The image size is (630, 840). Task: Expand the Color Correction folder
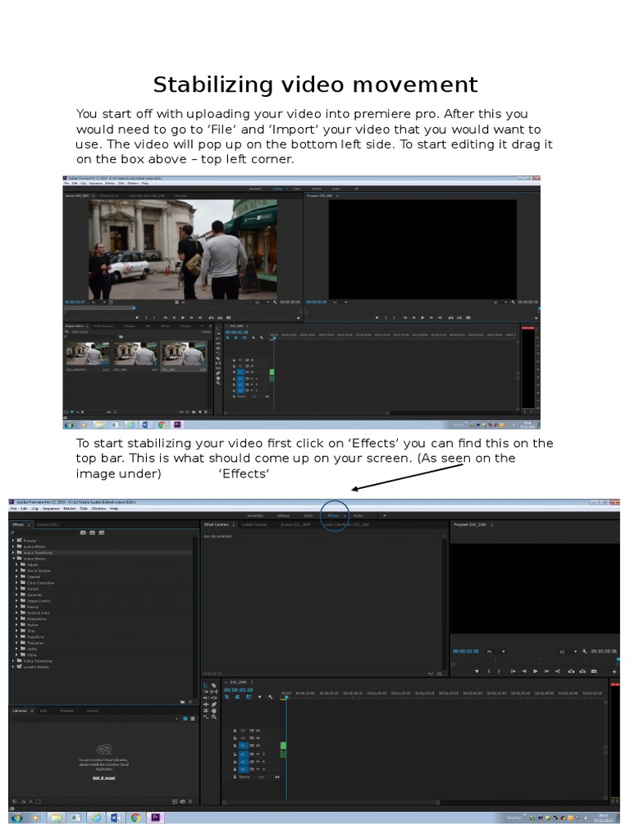[16, 583]
